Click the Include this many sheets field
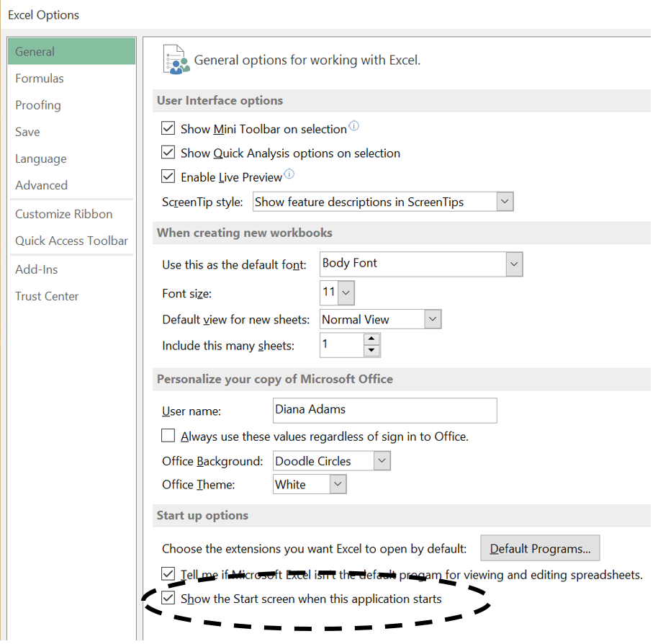 click(341, 344)
